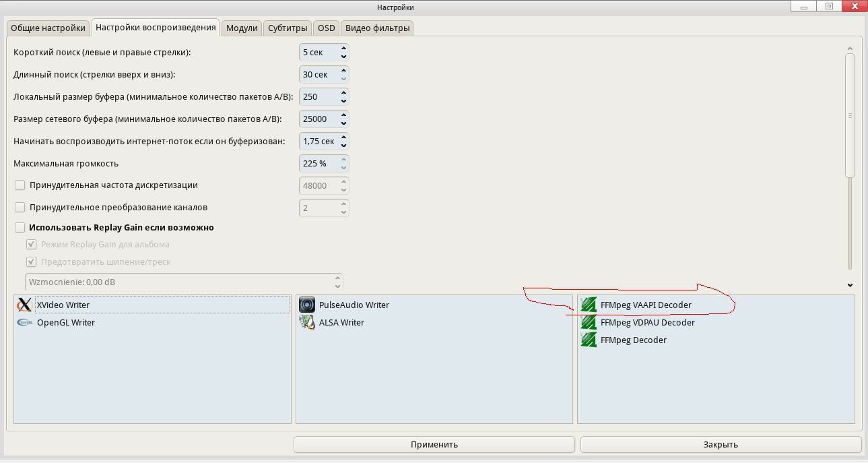Screen dimensions: 868x463
Task: Open the Общие настройки tab
Action: pos(48,28)
